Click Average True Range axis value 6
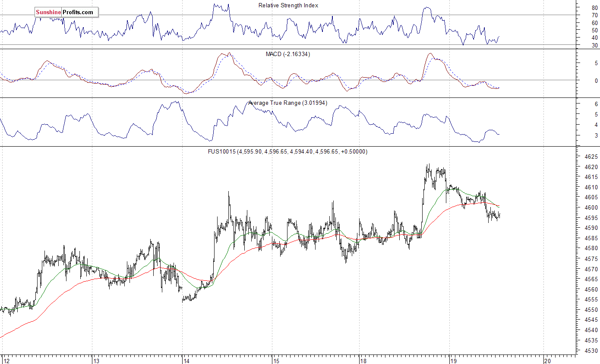Screen dimensions: 600x364 pyautogui.click(x=596, y=104)
